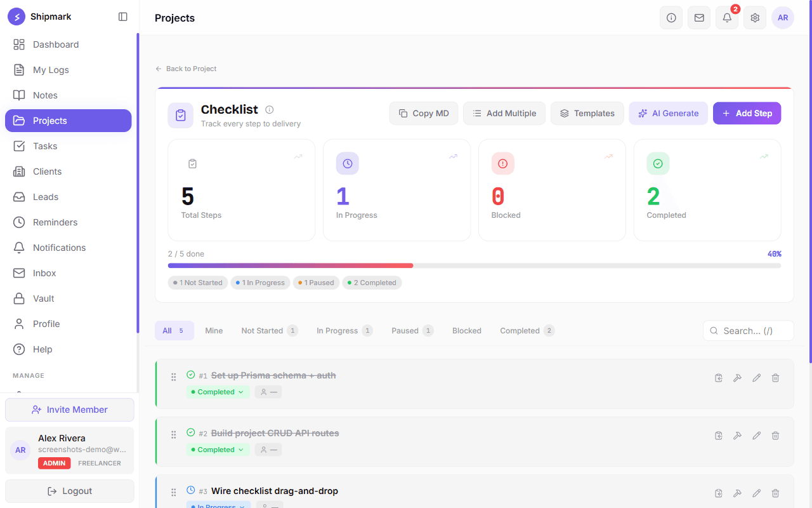The height and width of the screenshot is (508, 812).
Task: Click Add Multiple button
Action: [x=504, y=113]
